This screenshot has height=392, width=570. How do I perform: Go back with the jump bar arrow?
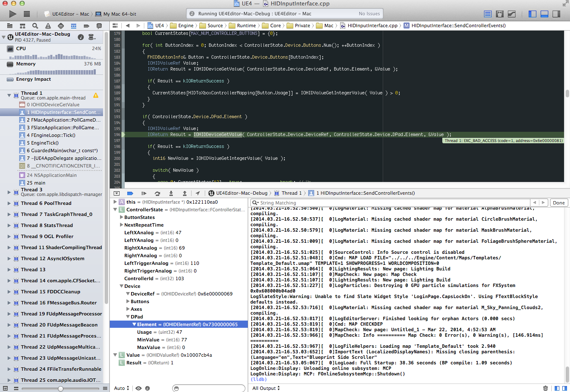pyautogui.click(x=127, y=26)
